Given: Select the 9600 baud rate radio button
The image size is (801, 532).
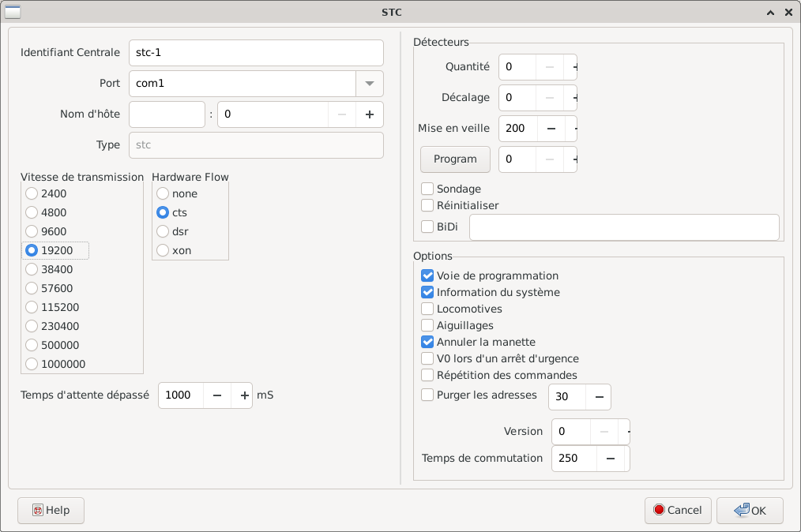Looking at the screenshot, I should click(x=32, y=231).
